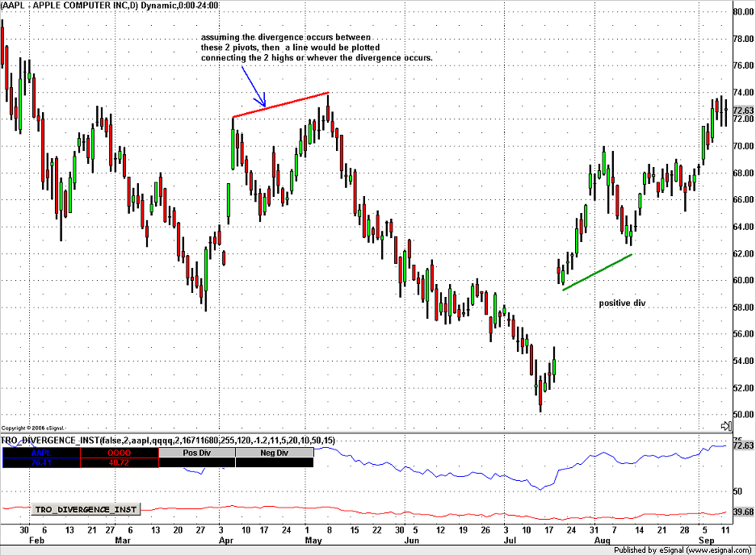Select the Feb label on the time axis
The height and width of the screenshot is (556, 756).
[38, 540]
